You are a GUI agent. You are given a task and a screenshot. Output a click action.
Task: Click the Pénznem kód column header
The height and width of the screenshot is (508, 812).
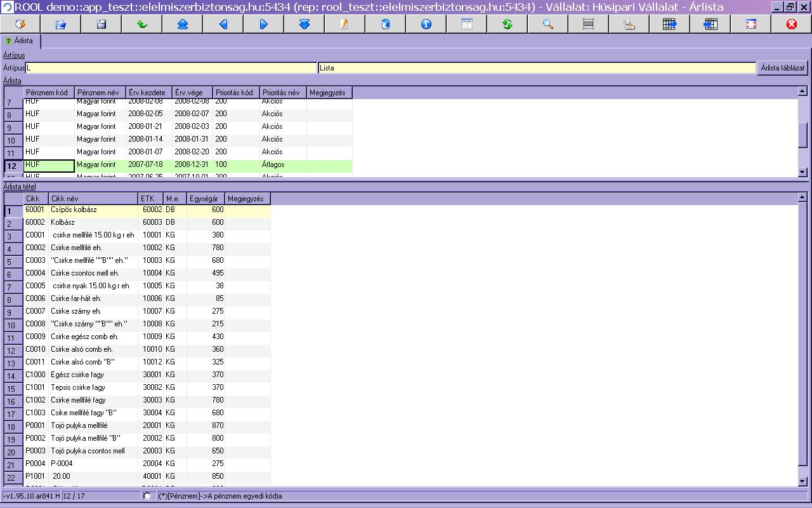(49, 93)
